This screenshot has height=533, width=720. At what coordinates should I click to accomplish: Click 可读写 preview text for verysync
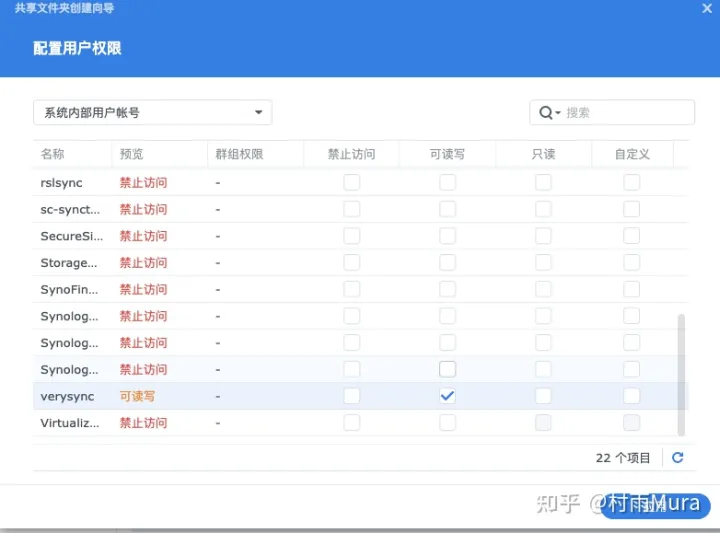(x=137, y=396)
